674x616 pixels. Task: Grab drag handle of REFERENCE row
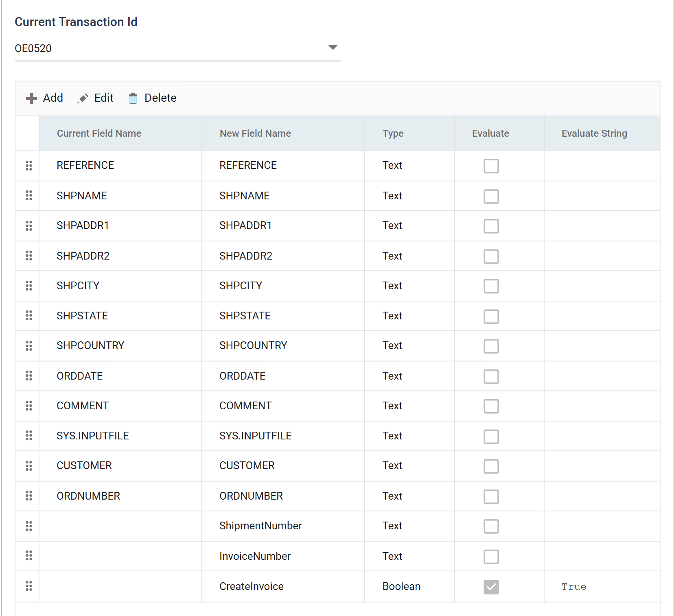[29, 166]
